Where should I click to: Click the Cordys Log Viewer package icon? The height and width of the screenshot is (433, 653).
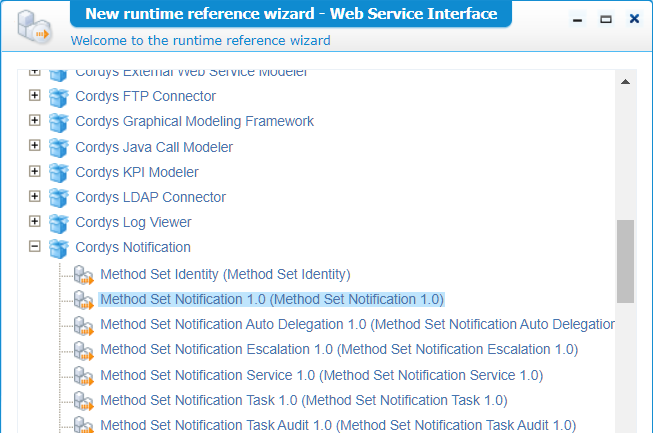click(x=59, y=223)
